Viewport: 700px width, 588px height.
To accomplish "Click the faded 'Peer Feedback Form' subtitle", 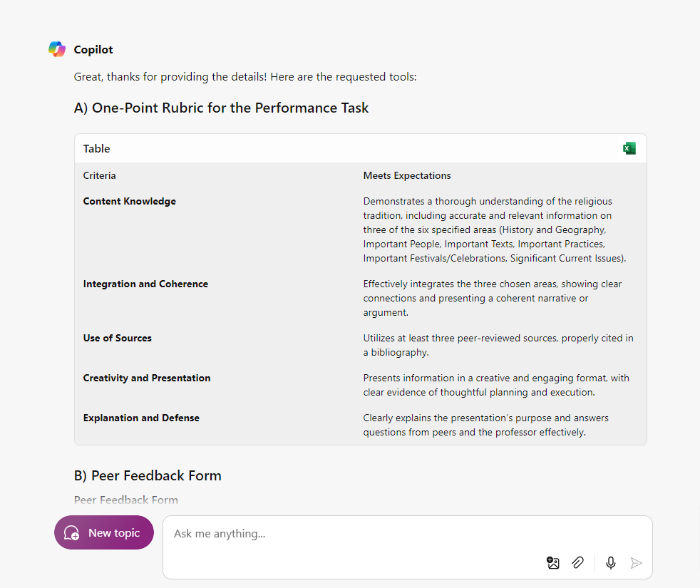I will pos(126,500).
